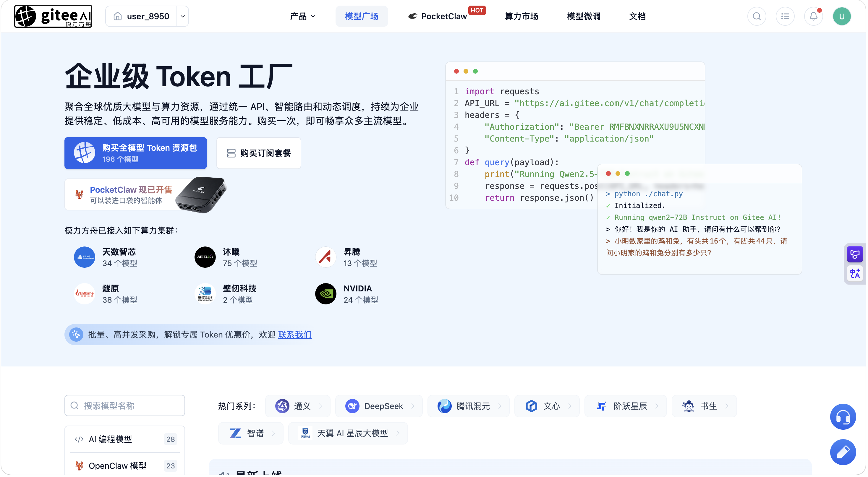The image size is (868, 477).
Task: Click the 通义 series logo icon
Action: click(282, 406)
